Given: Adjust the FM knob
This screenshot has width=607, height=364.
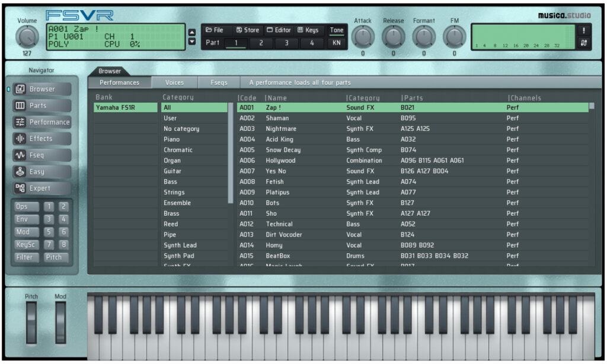Looking at the screenshot, I should (455, 37).
